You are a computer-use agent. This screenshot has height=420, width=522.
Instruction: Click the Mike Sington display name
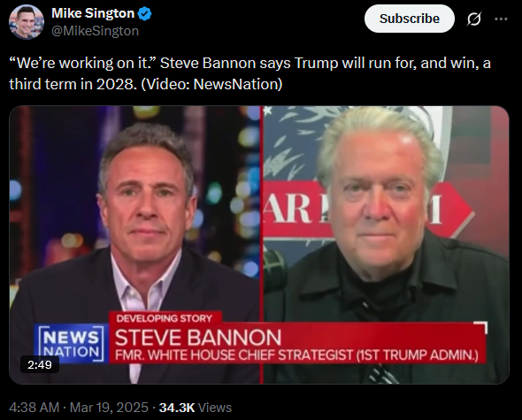coord(93,13)
